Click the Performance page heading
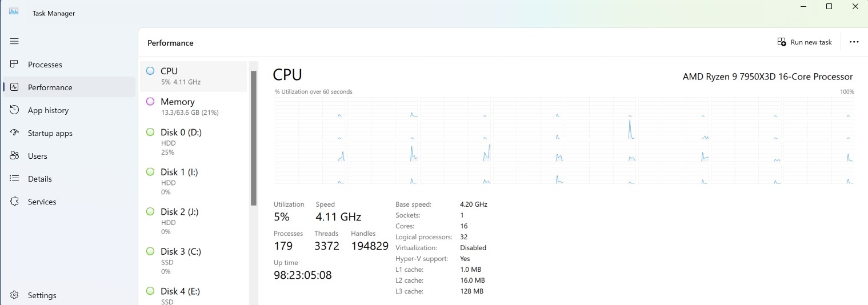868x305 pixels. (x=170, y=43)
